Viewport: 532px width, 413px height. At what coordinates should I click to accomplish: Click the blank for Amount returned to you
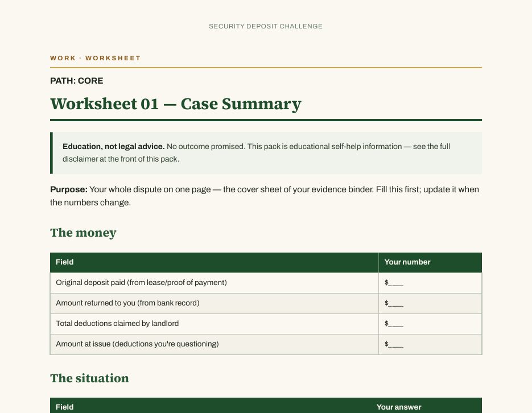click(394, 303)
